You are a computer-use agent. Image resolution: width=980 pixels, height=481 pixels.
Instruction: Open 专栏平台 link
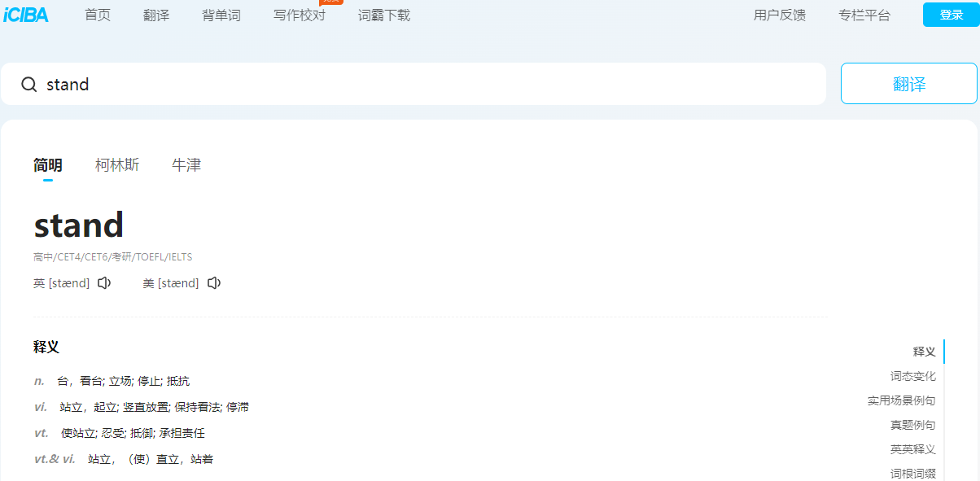click(864, 15)
